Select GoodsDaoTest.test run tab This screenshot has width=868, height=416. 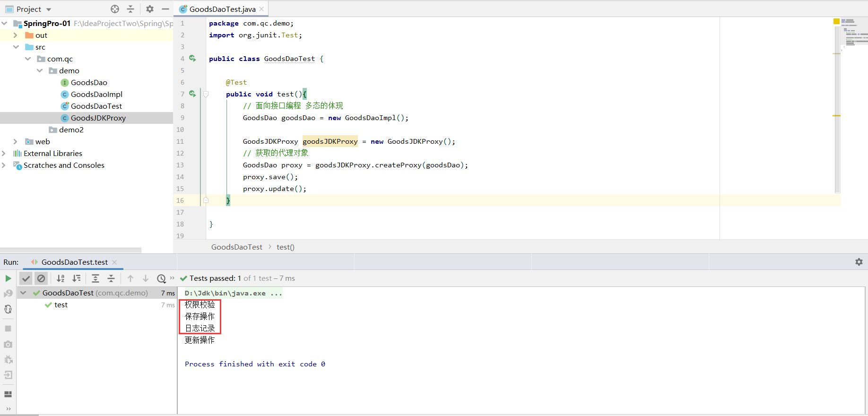tap(74, 262)
